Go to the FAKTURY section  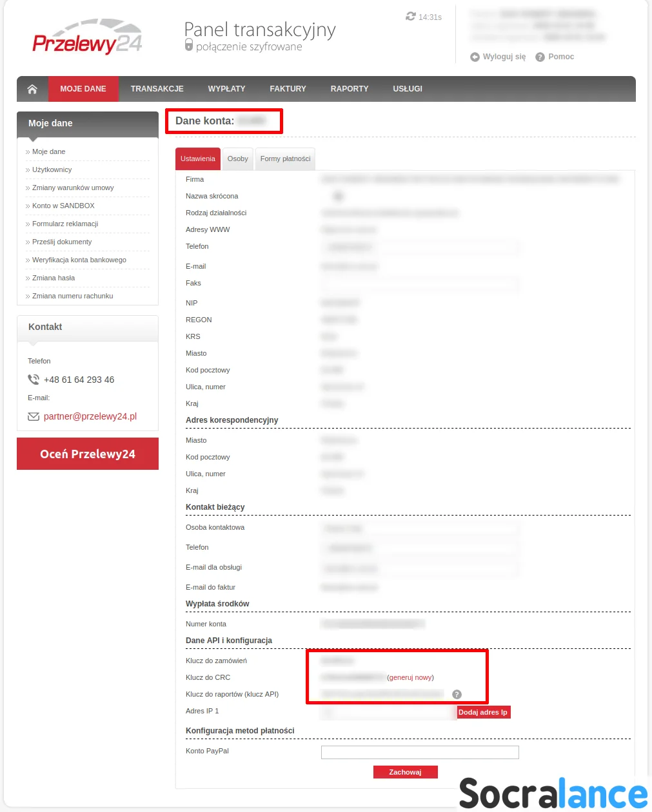[x=288, y=89]
